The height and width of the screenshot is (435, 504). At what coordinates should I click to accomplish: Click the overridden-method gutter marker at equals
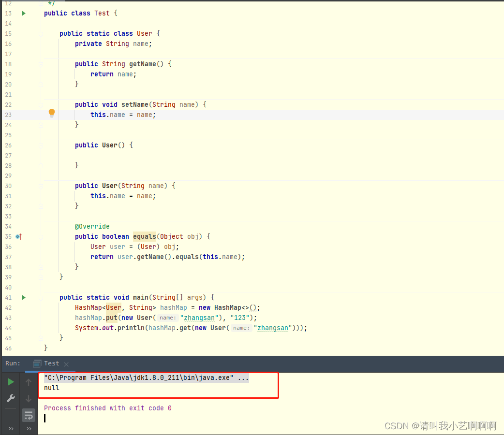point(19,236)
